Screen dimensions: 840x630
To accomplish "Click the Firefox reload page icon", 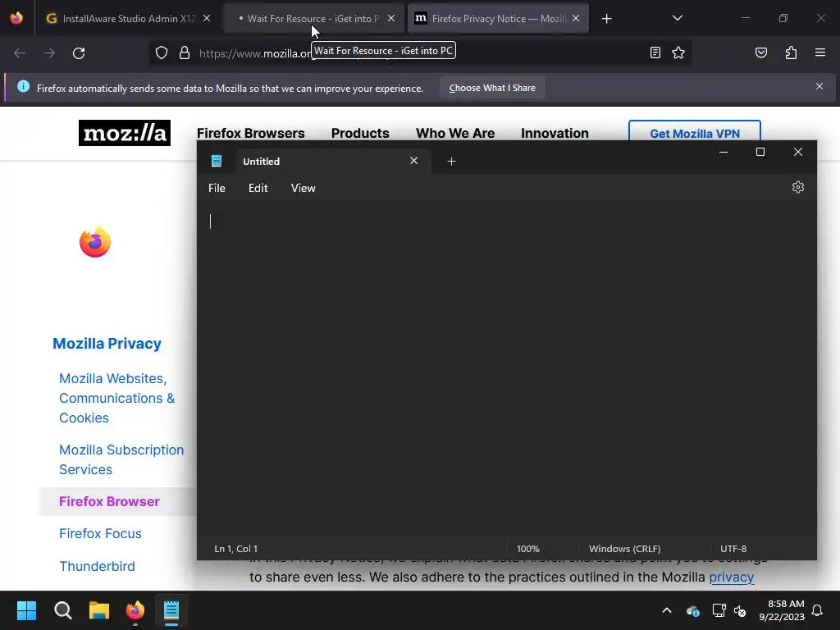I will point(79,53).
